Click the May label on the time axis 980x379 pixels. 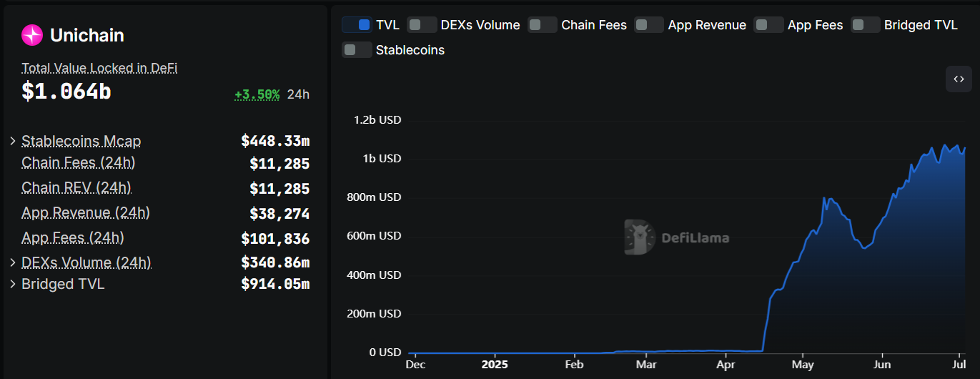coord(803,363)
